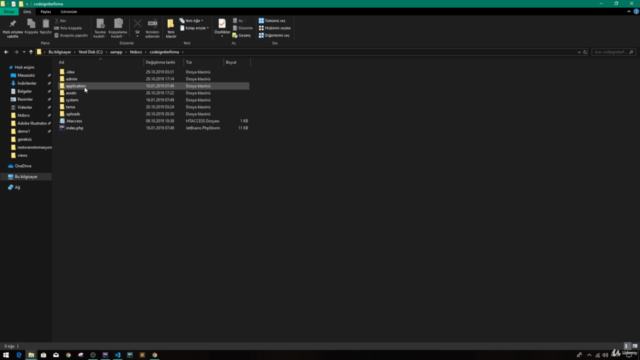Select the .htaccess file
Image resolution: width=640 pixels, height=360 pixels.
point(74,121)
